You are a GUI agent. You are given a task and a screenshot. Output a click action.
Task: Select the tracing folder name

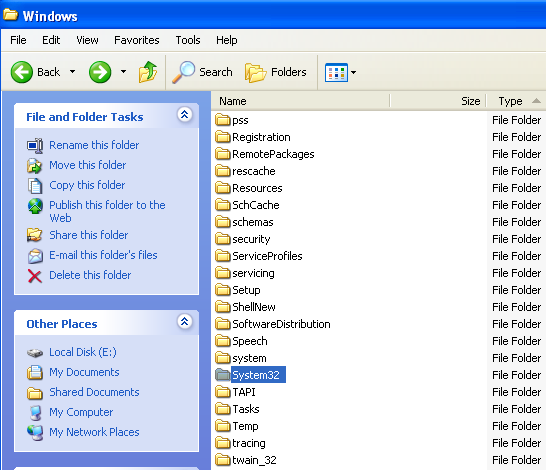point(249,443)
